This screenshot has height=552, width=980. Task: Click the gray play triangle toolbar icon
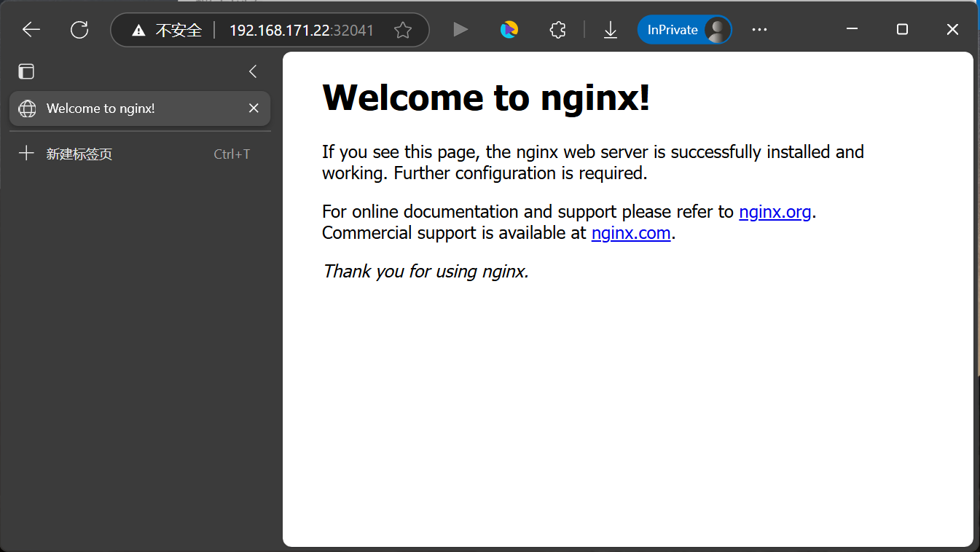coord(460,30)
